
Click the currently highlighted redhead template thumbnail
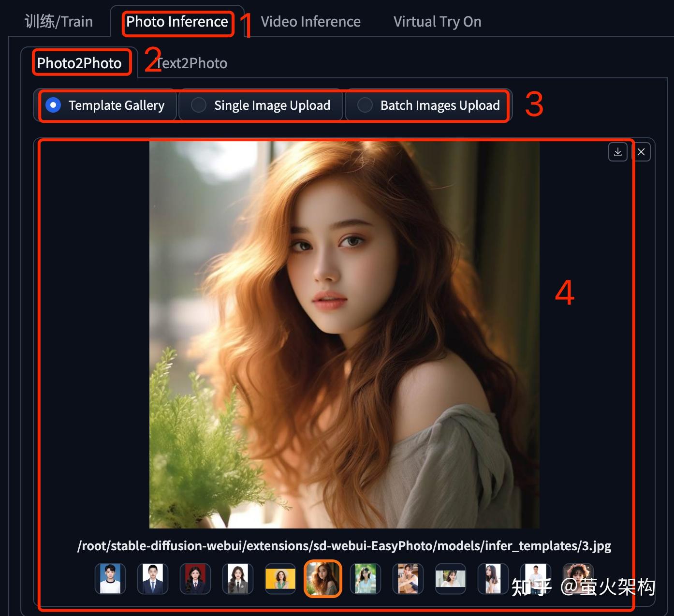[322, 578]
